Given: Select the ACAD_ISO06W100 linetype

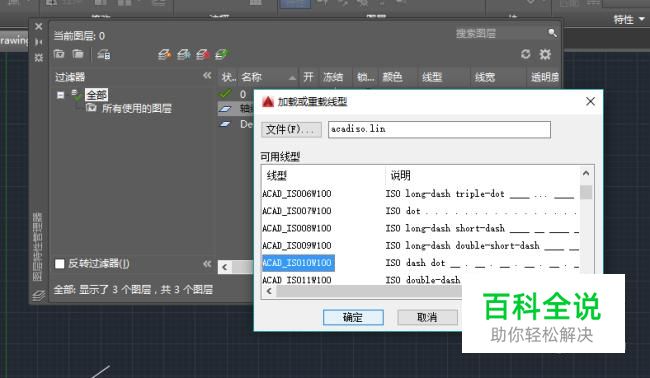Looking at the screenshot, I should tap(297, 194).
